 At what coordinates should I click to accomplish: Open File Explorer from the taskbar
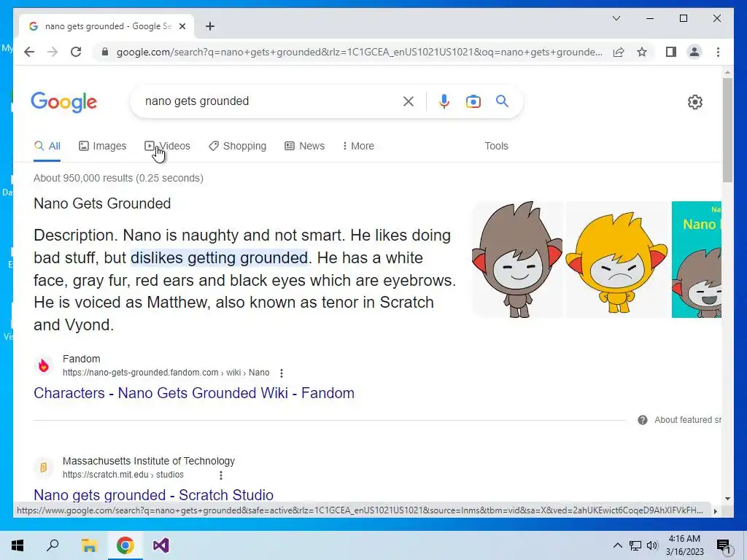click(x=89, y=545)
